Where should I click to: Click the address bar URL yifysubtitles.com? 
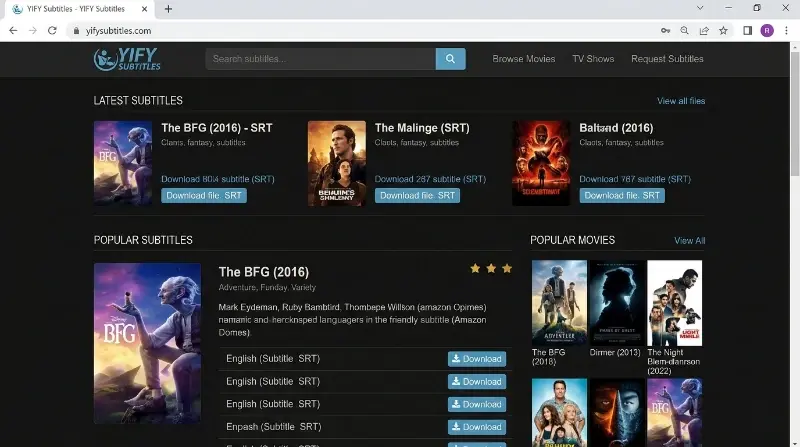(x=118, y=31)
